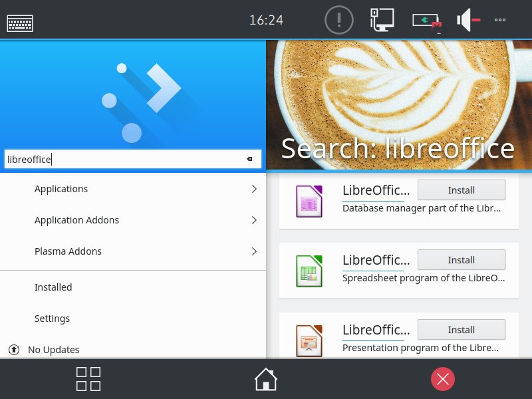Viewport: 532px width, 399px height.
Task: Go to the home screen
Action: click(x=265, y=379)
